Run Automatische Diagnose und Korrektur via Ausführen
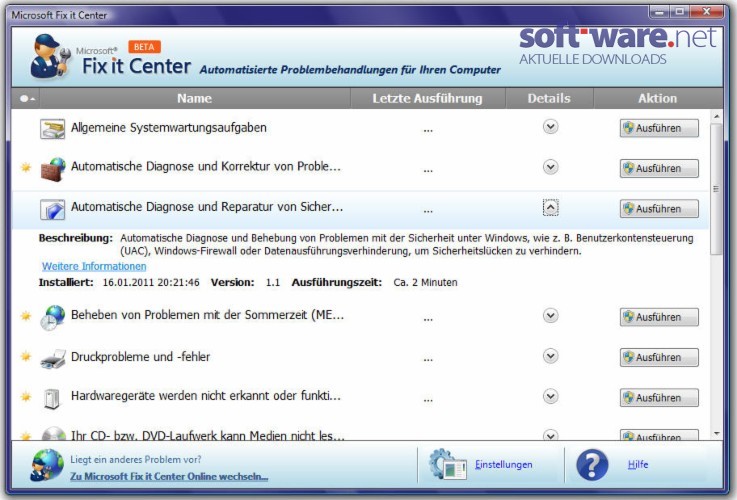The image size is (737, 500). [659, 169]
